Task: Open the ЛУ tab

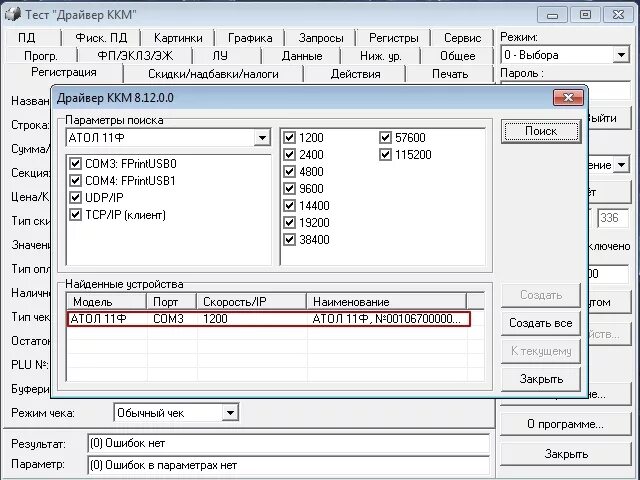Action: [x=220, y=56]
